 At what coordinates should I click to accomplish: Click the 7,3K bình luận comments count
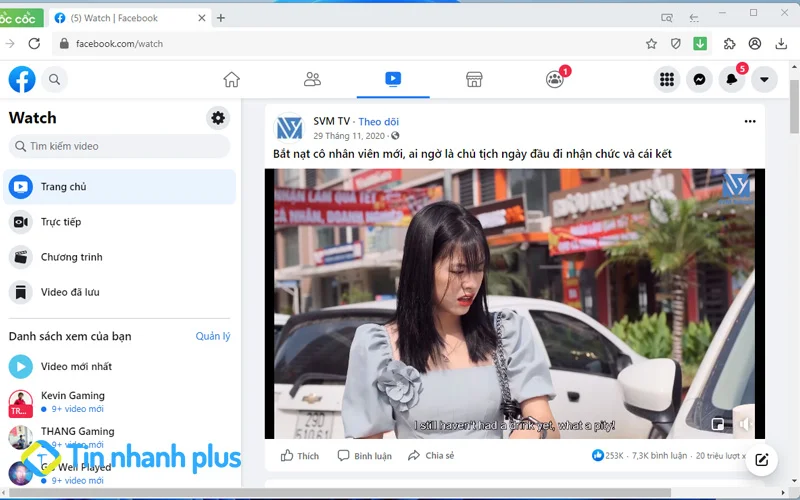[x=659, y=456]
